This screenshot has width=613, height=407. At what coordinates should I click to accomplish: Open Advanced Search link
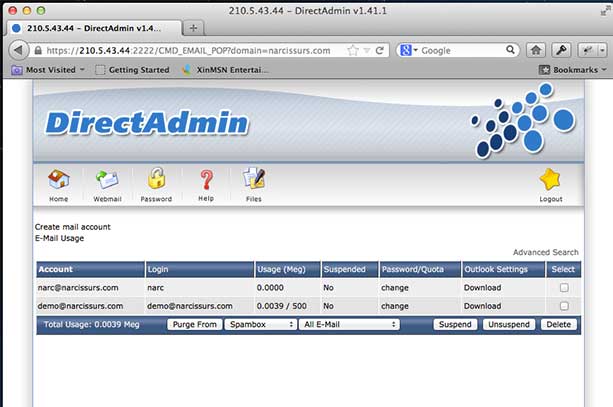[x=546, y=252]
